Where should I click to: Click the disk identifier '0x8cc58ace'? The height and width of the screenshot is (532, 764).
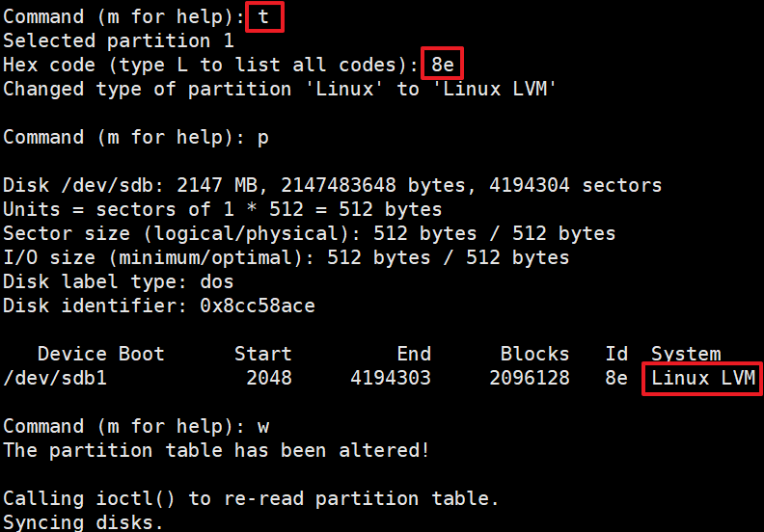[258, 306]
